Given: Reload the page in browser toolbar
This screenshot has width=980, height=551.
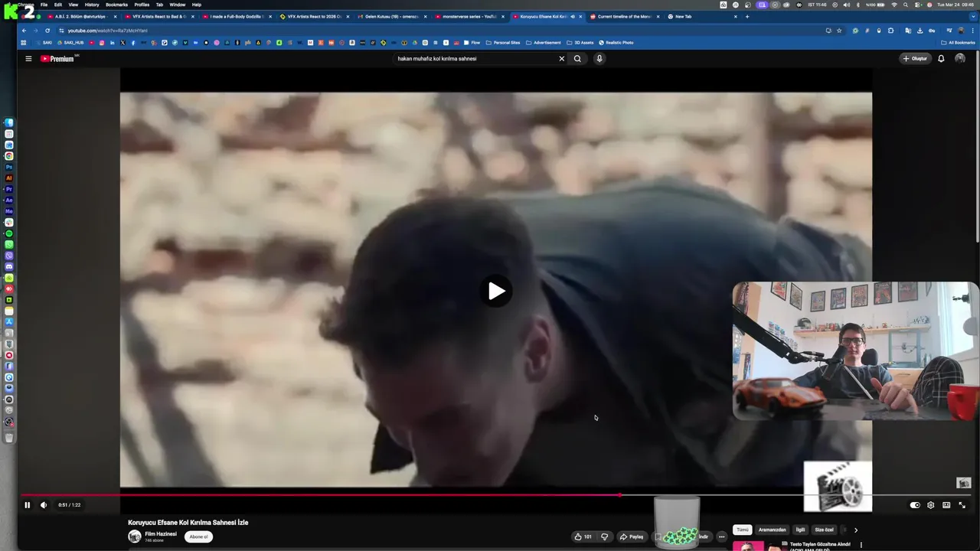Looking at the screenshot, I should (x=47, y=31).
